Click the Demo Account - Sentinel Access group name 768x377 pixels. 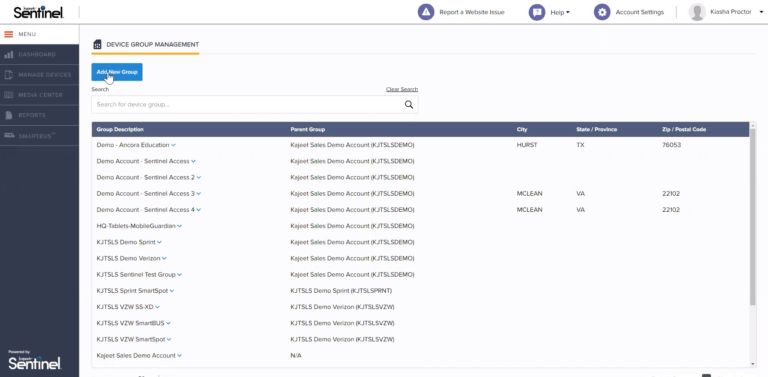click(x=143, y=161)
